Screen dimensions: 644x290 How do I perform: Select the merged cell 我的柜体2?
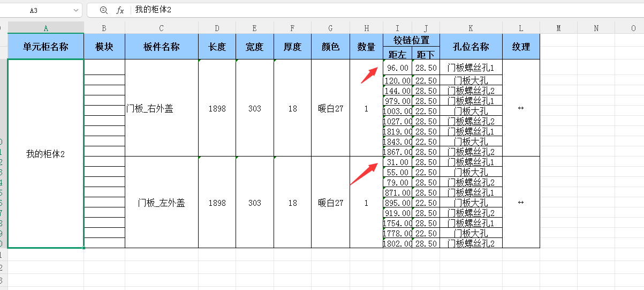(46, 154)
